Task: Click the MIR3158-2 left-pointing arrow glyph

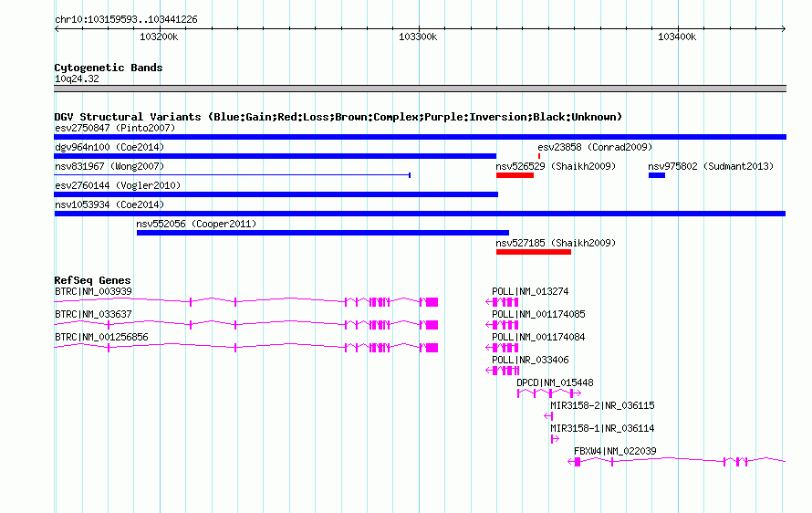Action: [548, 415]
